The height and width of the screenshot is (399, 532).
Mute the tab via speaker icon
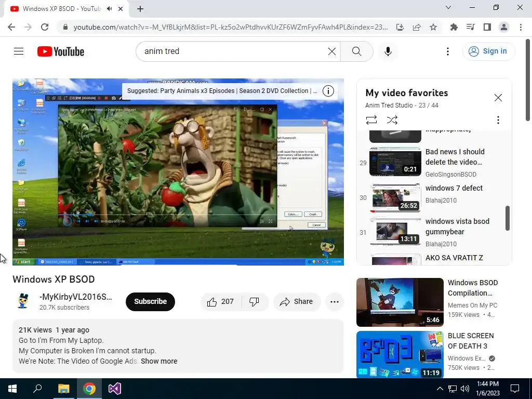point(109,9)
